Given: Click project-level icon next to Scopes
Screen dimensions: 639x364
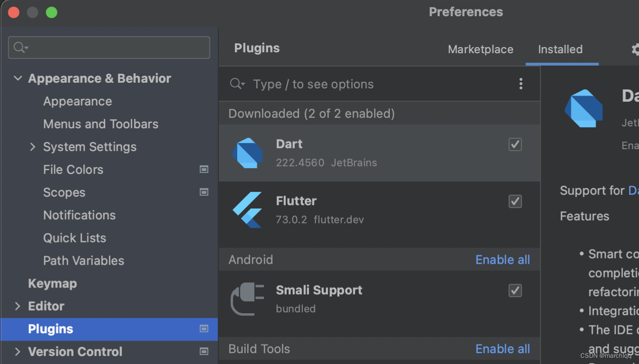Looking at the screenshot, I should 204,192.
